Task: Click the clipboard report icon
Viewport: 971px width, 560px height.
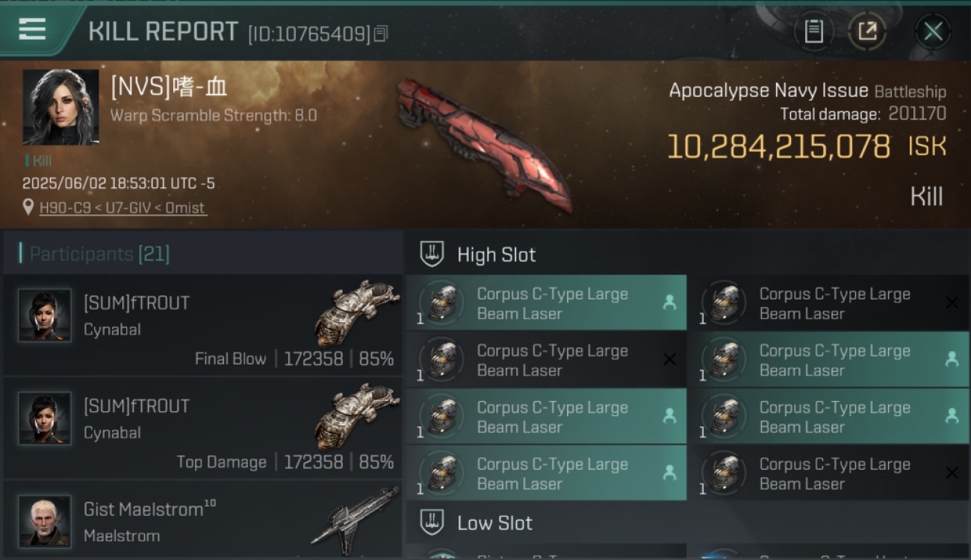Action: 813,31
